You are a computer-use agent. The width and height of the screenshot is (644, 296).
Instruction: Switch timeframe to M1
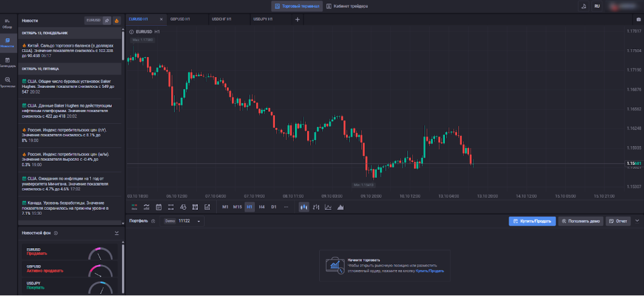[x=225, y=207]
